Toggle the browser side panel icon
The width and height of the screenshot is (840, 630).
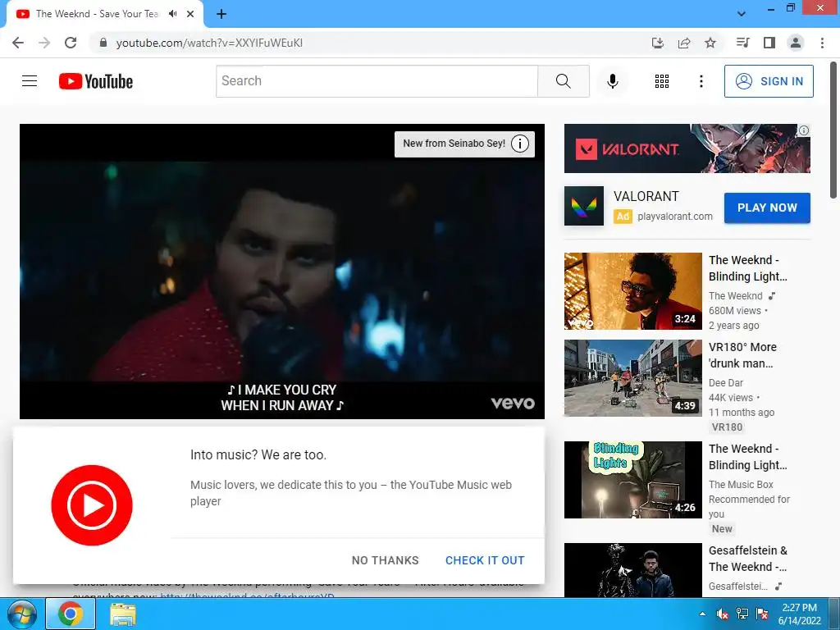pyautogui.click(x=769, y=43)
